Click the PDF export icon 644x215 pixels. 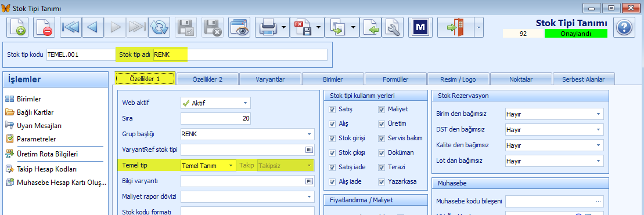tap(302, 28)
